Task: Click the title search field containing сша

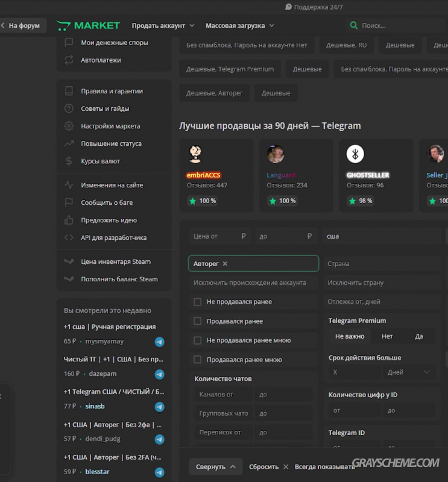Action: (x=382, y=236)
